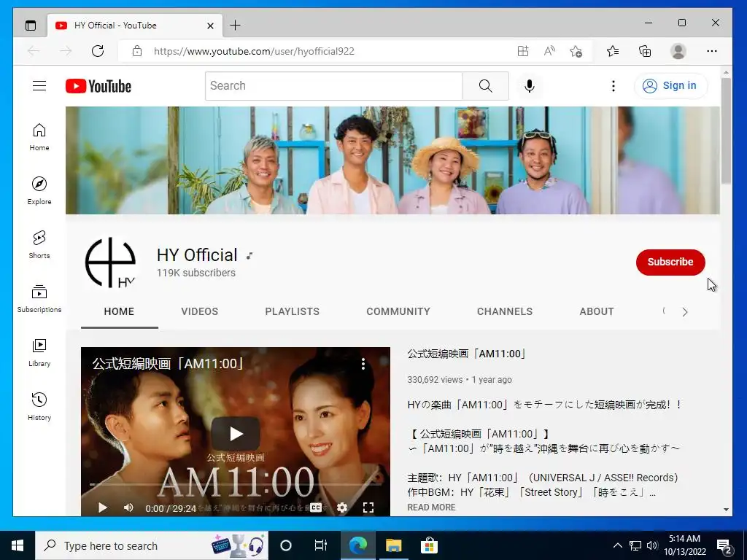Open History in the sidebar
The height and width of the screenshot is (560, 747).
(39, 407)
